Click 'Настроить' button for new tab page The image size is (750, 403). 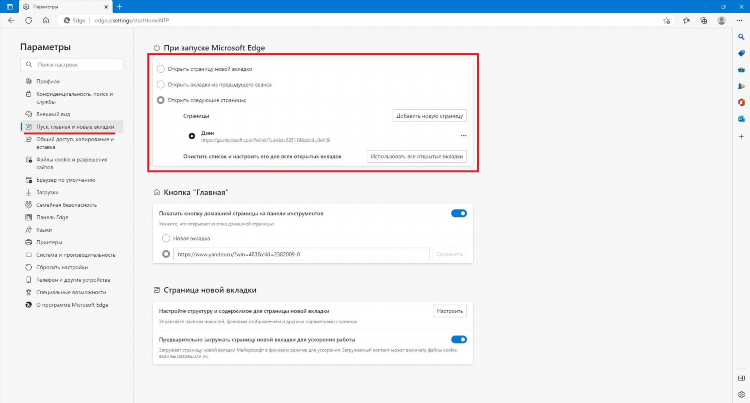click(x=450, y=311)
